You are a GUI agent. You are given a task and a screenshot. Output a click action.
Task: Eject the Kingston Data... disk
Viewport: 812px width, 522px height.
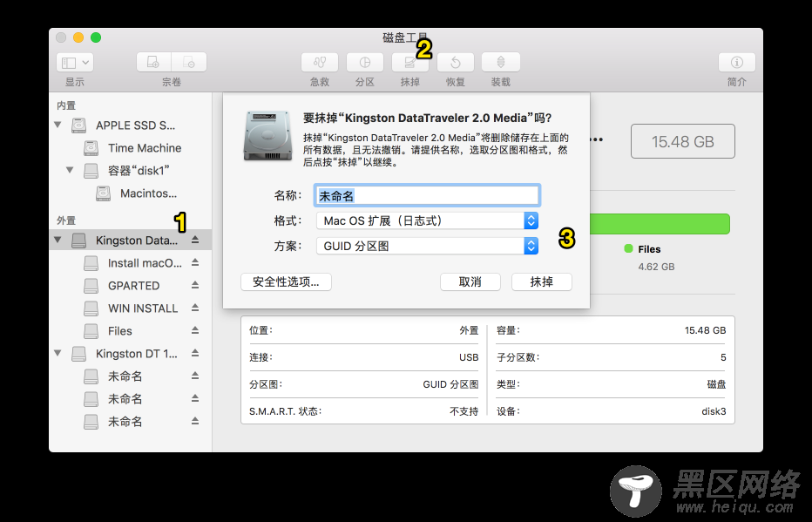tap(195, 240)
